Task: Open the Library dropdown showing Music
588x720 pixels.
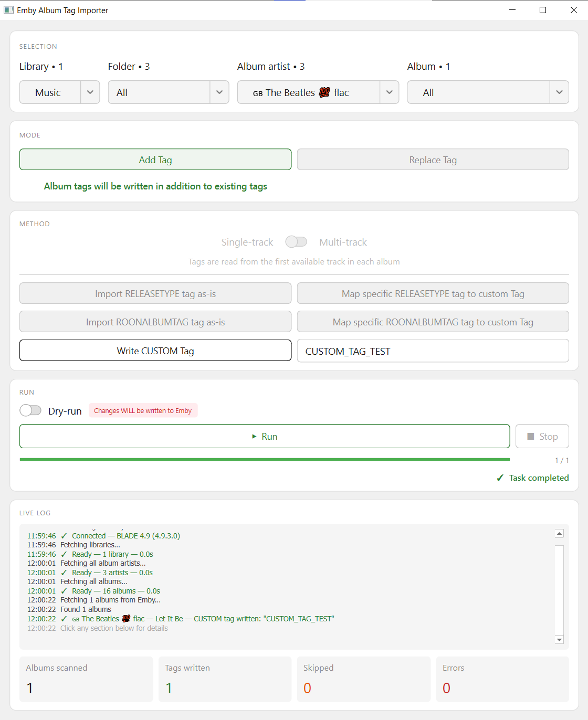Action: click(x=59, y=92)
